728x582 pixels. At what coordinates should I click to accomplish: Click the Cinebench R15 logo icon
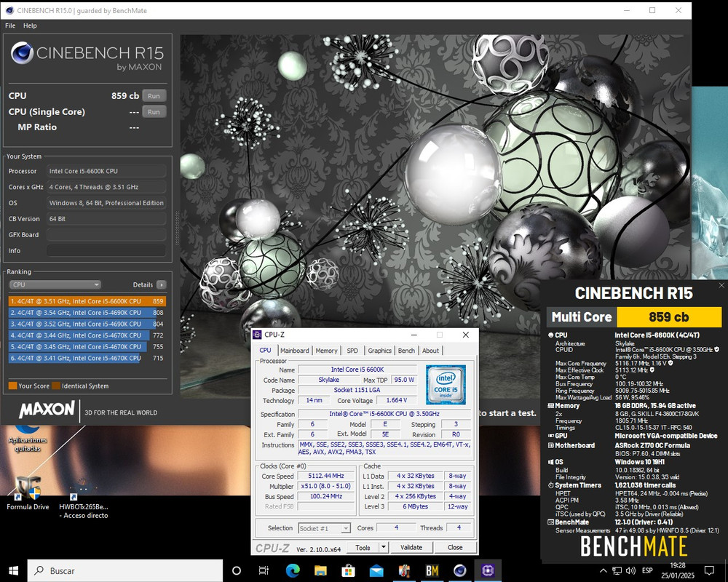pos(22,53)
